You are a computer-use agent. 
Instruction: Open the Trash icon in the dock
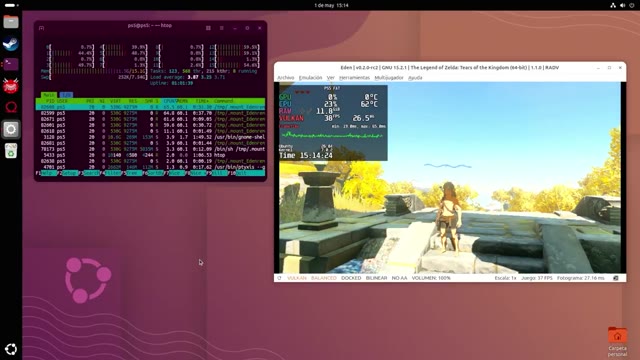pyautogui.click(x=11, y=151)
